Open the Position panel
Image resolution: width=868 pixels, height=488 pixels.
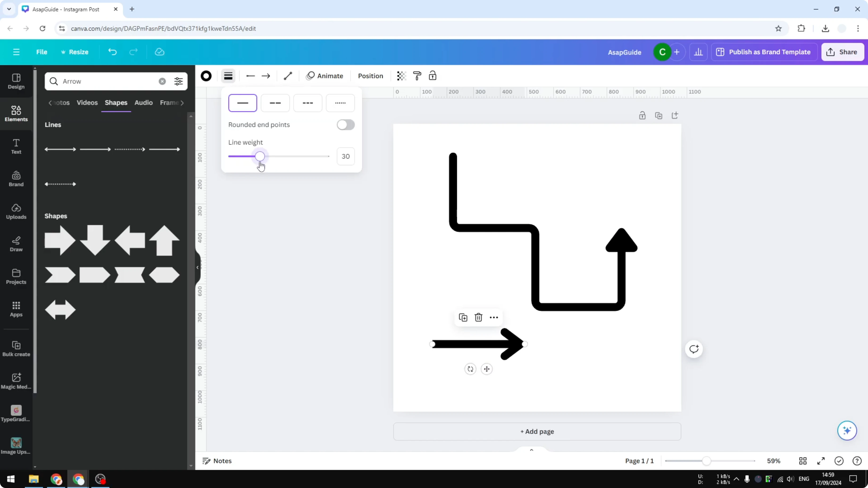[370, 76]
